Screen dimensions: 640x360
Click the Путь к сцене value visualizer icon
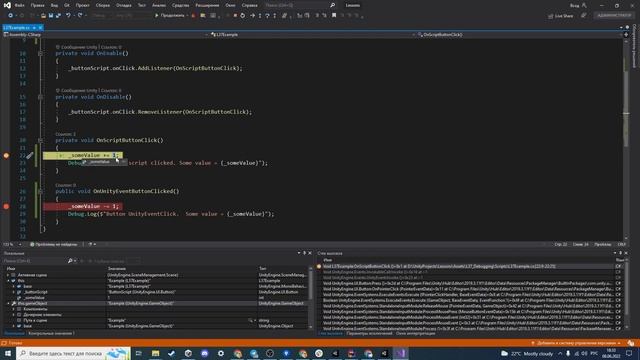(250, 320)
